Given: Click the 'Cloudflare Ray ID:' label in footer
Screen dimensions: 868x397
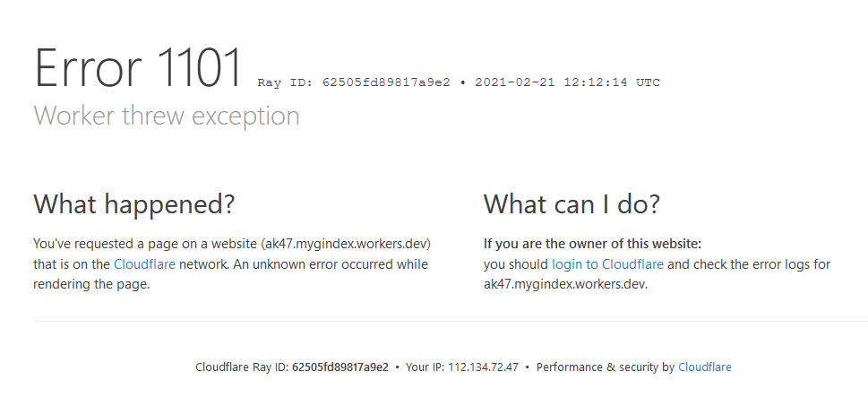Looking at the screenshot, I should point(242,367).
